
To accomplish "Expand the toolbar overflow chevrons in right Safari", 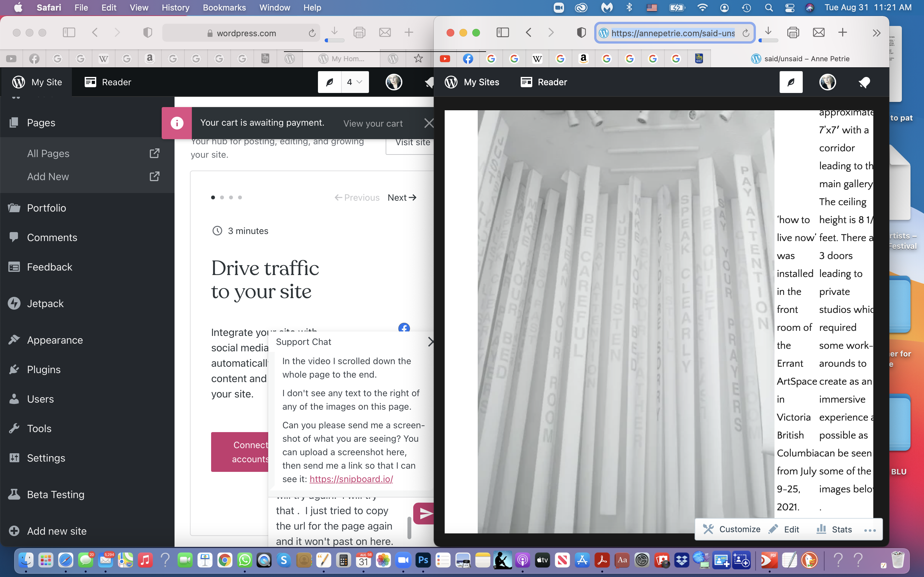I will click(x=876, y=33).
